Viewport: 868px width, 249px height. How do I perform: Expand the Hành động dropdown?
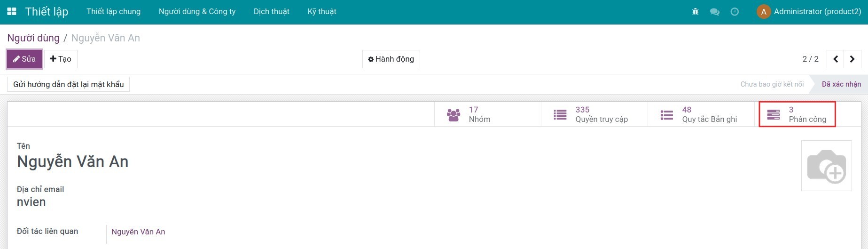coord(391,59)
